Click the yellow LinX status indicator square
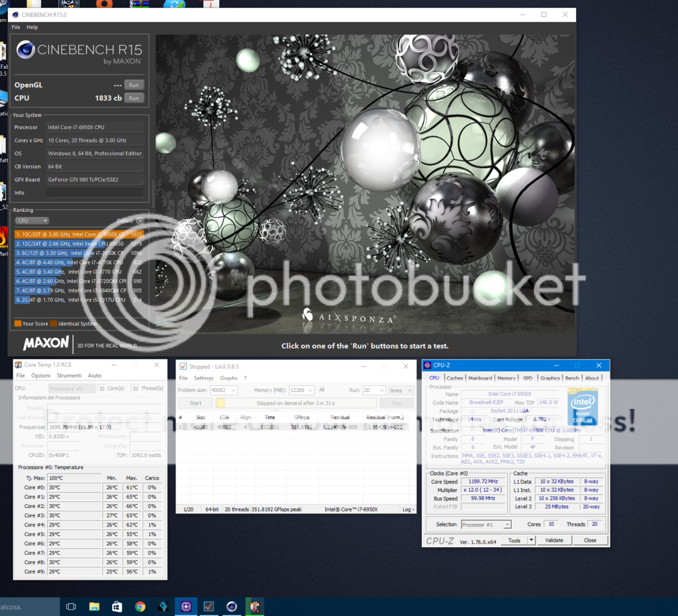The height and width of the screenshot is (616, 678). point(220,403)
